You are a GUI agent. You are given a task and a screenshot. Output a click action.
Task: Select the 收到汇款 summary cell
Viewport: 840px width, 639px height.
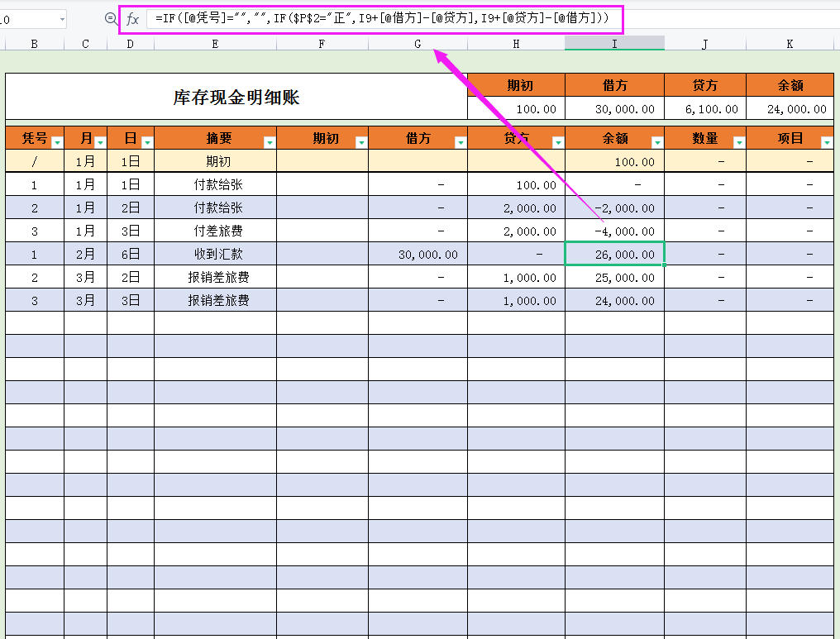[x=215, y=254]
